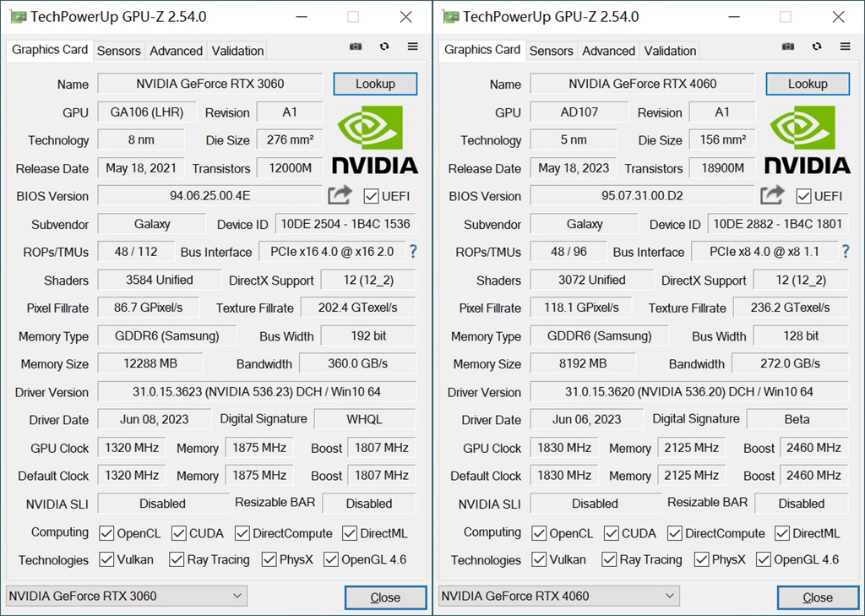Viewport: 865px width, 616px height.
Task: Select Graphics Card tab in RTX 4060 window
Action: 482,50
